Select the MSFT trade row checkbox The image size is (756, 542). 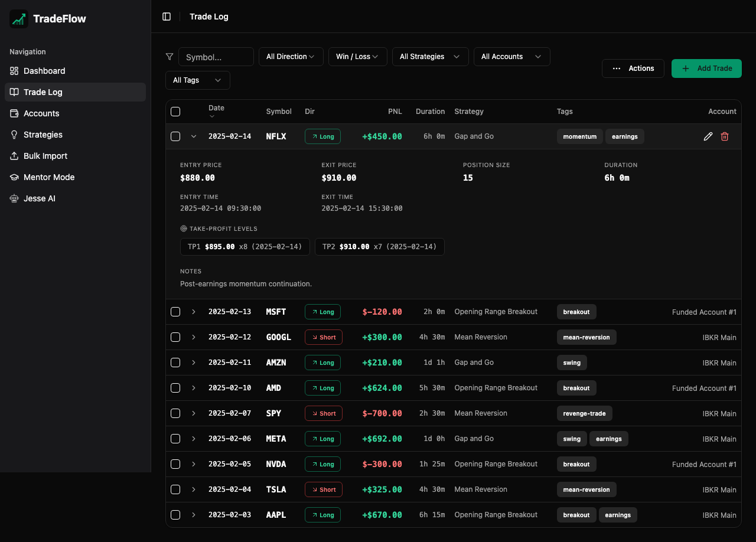click(x=175, y=311)
